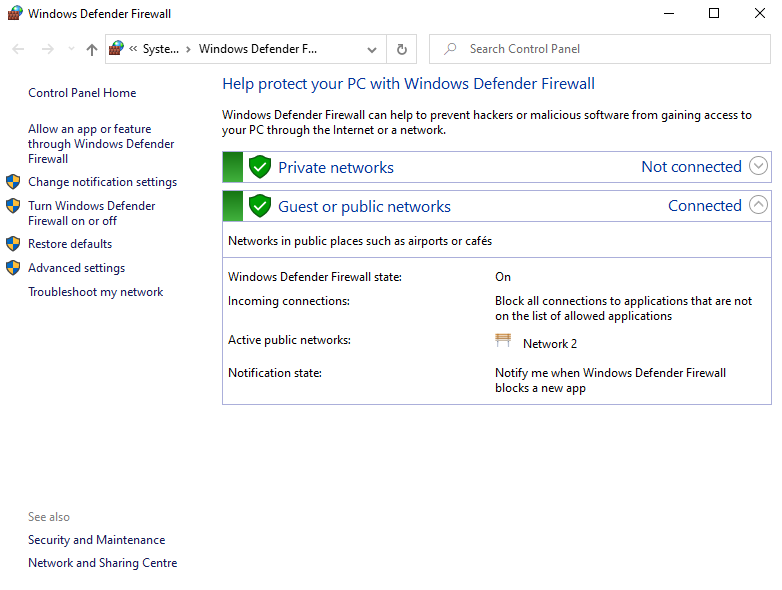782x590 pixels.
Task: Click the 'Windows Defender F...' breadcrumb segment
Action: click(x=258, y=49)
